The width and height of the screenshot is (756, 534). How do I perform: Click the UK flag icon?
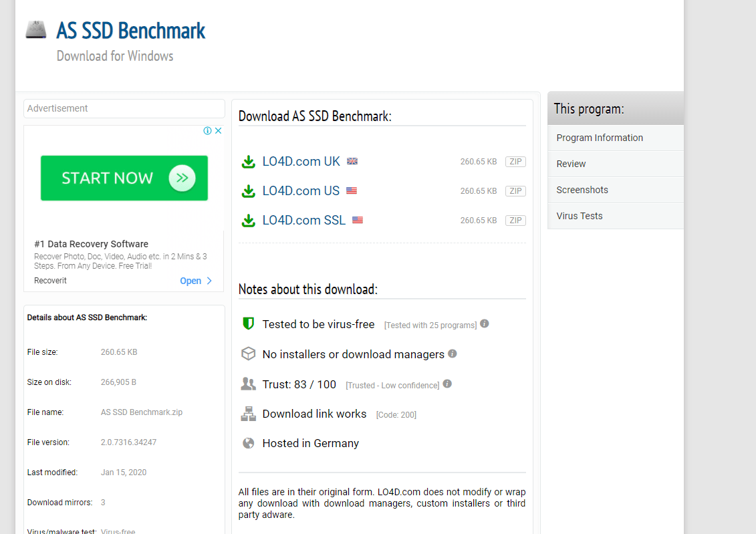tap(352, 162)
